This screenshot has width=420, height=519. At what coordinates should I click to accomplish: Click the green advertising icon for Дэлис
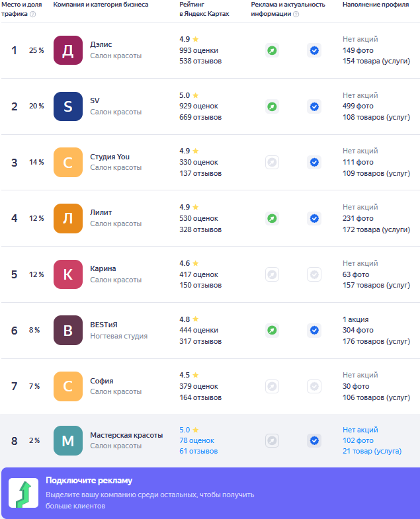tap(272, 50)
